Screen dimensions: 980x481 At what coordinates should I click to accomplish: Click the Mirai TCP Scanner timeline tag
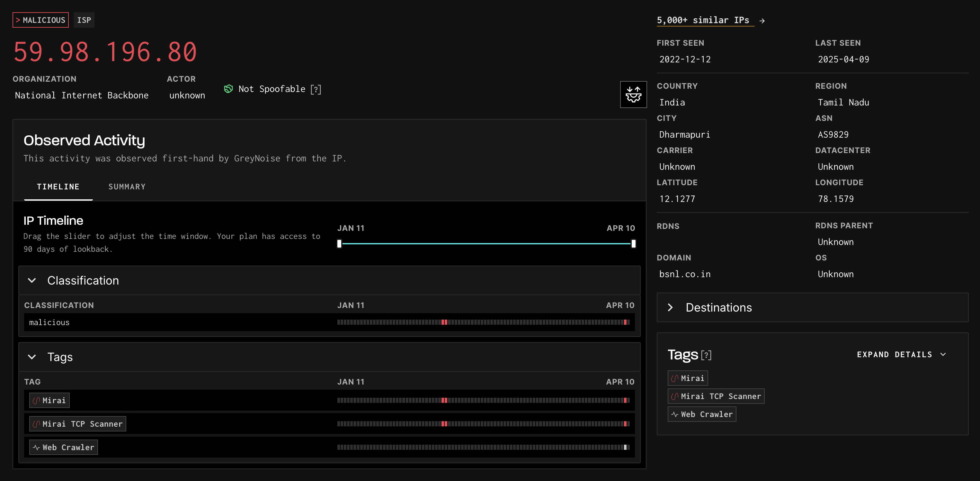pos(78,424)
